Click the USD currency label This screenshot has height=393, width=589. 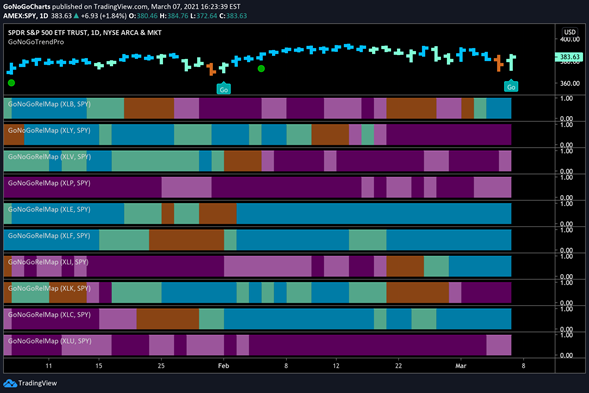569,32
